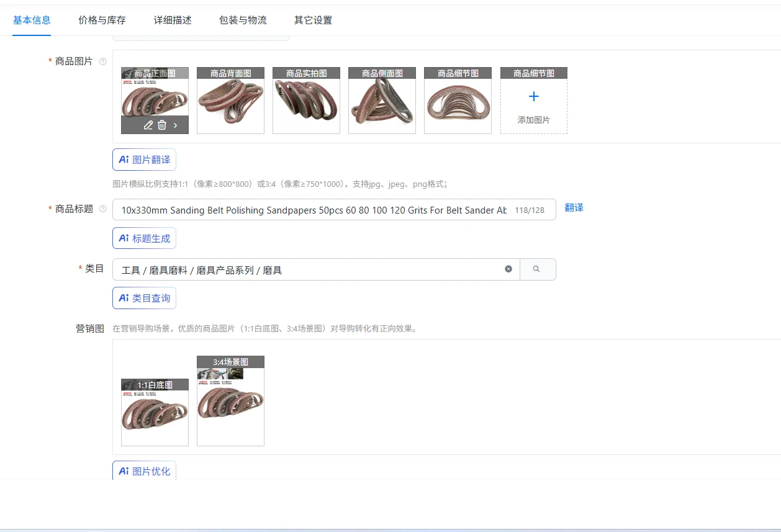The height and width of the screenshot is (532, 781).
Task: Click the image ratio hint text
Action: pyautogui.click(x=280, y=184)
